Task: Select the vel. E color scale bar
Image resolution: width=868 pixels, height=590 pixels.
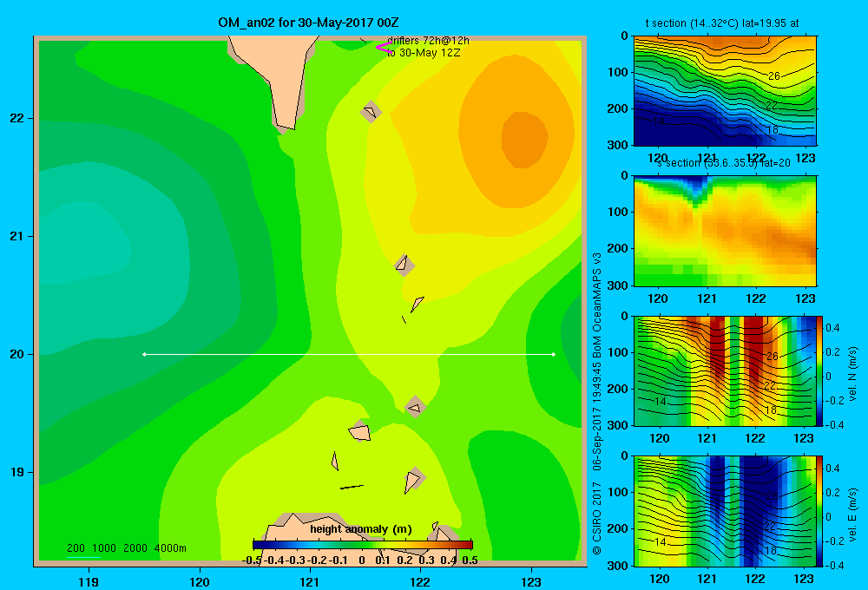Action: [820, 511]
